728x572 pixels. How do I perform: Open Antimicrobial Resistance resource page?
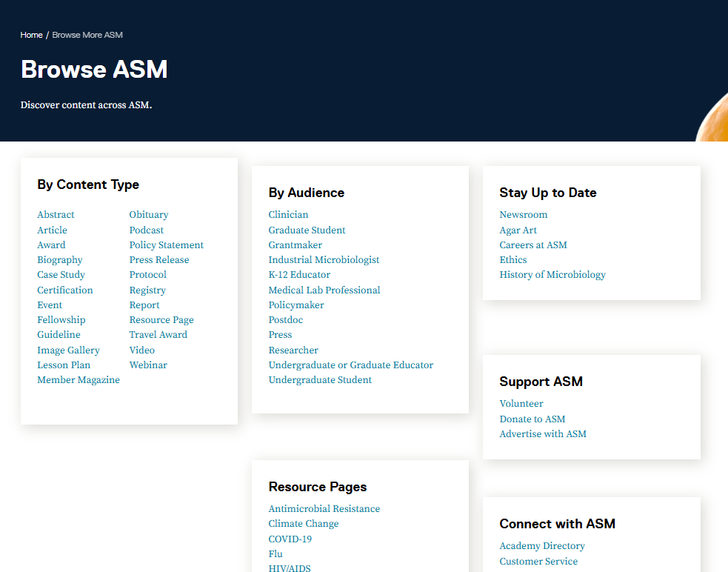(324, 509)
